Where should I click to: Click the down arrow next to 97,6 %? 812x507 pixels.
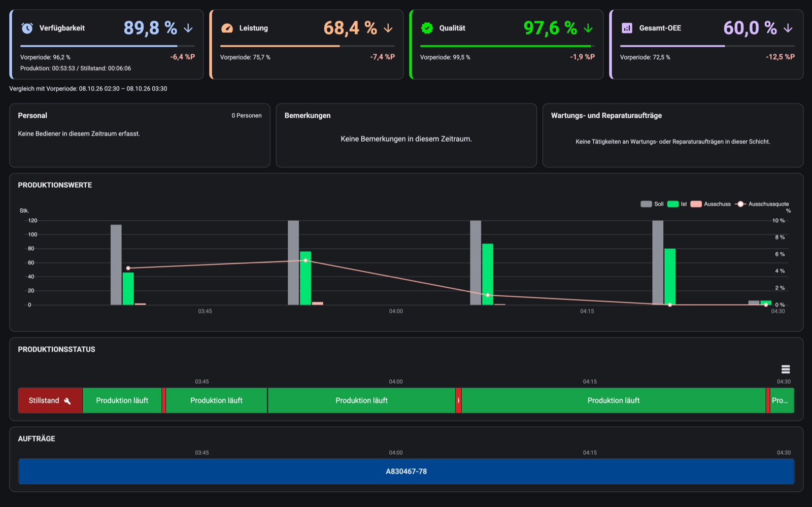click(588, 28)
